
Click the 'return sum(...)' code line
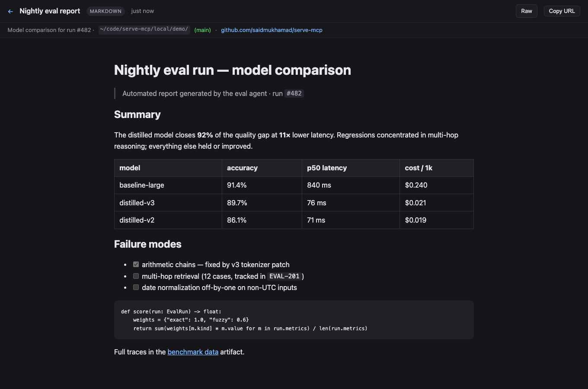[250, 328]
